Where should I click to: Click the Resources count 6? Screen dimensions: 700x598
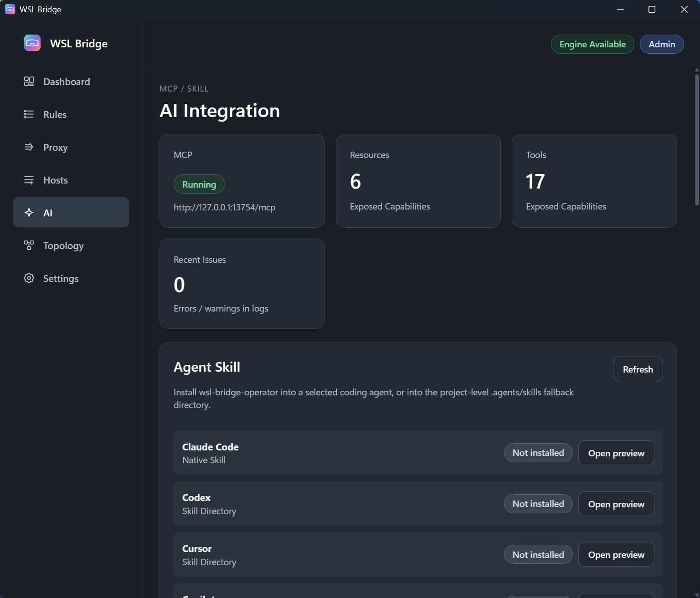click(355, 181)
